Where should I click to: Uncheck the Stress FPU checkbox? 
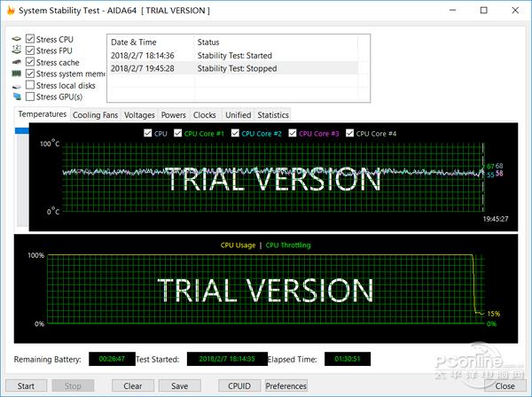click(30, 51)
